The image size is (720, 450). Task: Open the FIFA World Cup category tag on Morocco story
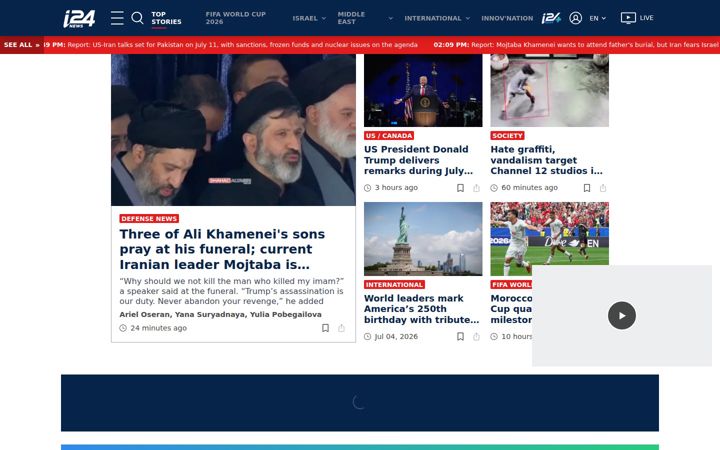[511, 285]
